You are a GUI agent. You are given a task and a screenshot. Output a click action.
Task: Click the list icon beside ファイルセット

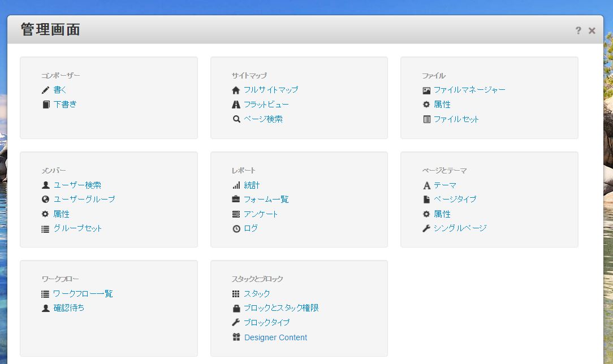(x=426, y=119)
